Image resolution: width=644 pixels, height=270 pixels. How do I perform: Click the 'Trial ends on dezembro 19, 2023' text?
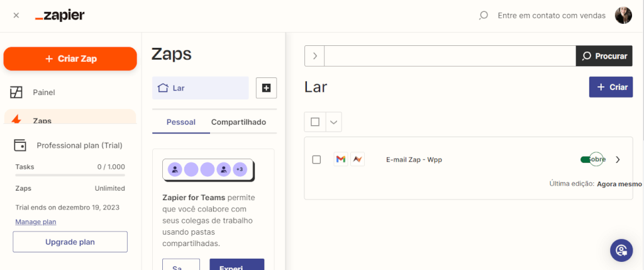coord(67,208)
